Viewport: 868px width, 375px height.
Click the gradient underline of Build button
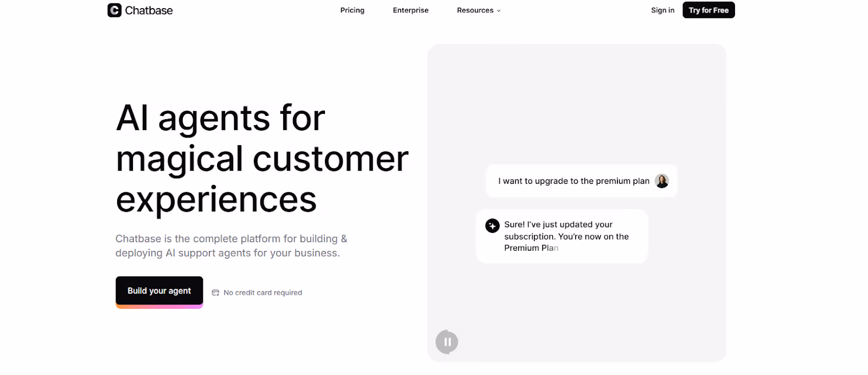coord(159,307)
